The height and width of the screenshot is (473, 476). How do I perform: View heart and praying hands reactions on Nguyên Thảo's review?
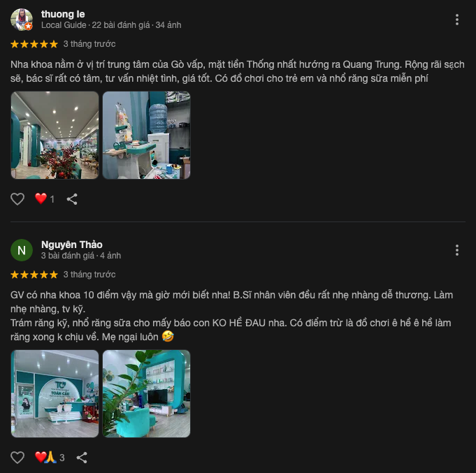click(50, 457)
